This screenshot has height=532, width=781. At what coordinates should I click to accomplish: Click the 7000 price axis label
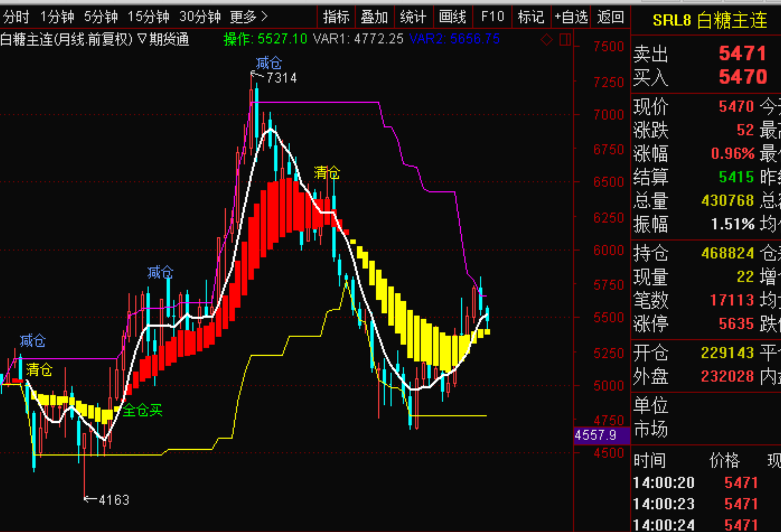tap(609, 115)
